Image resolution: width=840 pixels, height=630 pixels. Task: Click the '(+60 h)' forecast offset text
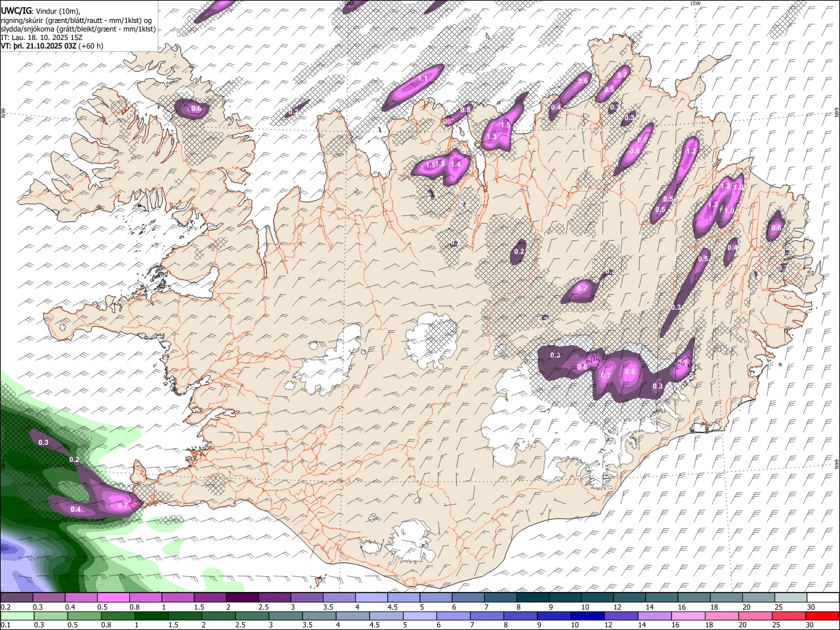[91, 47]
